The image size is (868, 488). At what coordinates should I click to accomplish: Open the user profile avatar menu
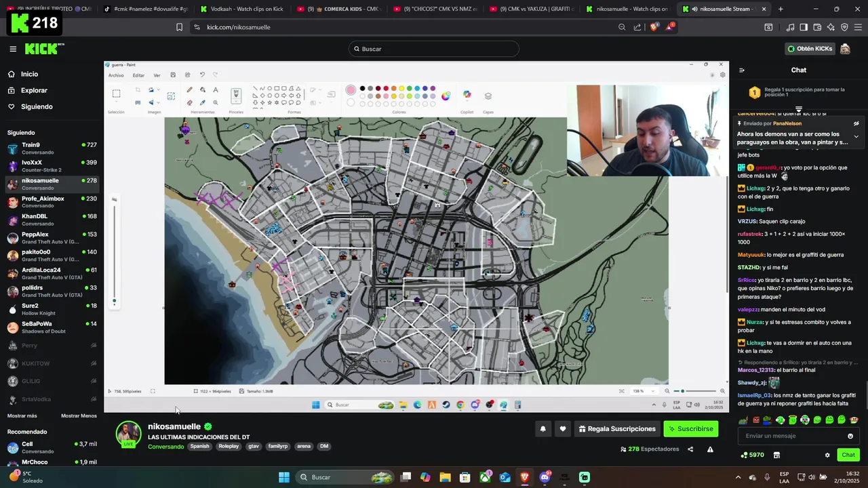(845, 49)
